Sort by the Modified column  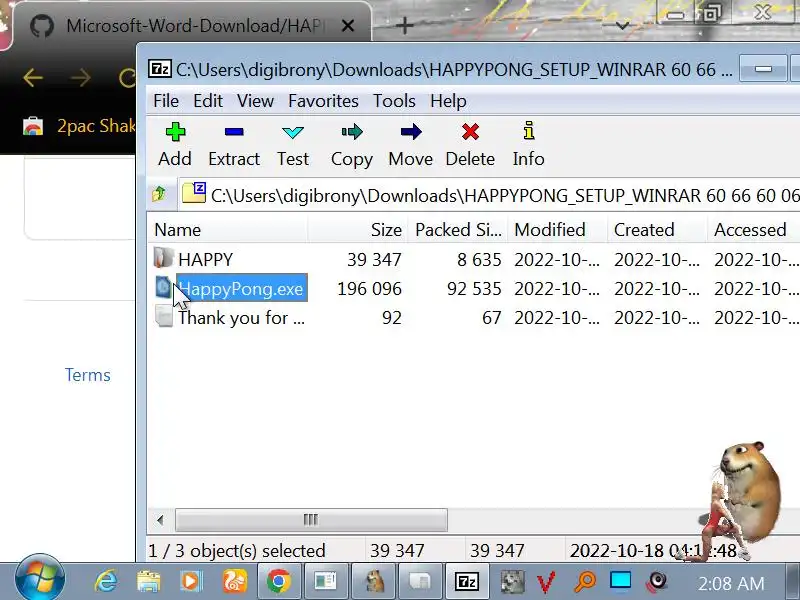pyautogui.click(x=557, y=230)
